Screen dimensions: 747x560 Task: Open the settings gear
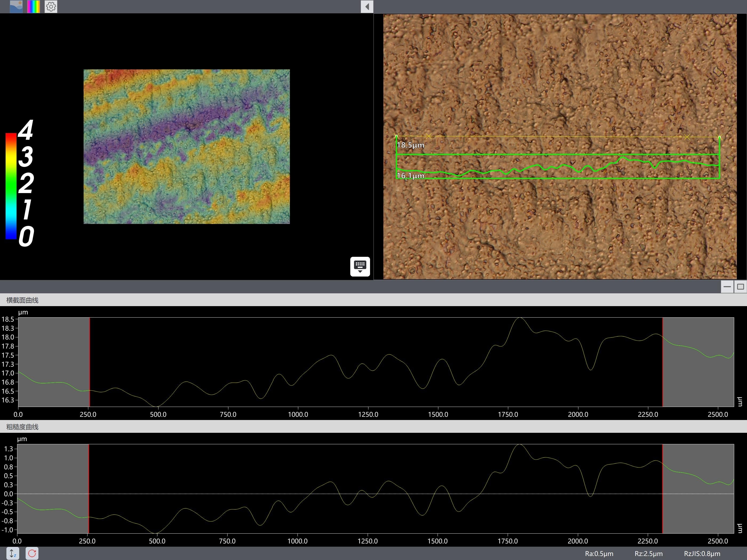pyautogui.click(x=51, y=6)
